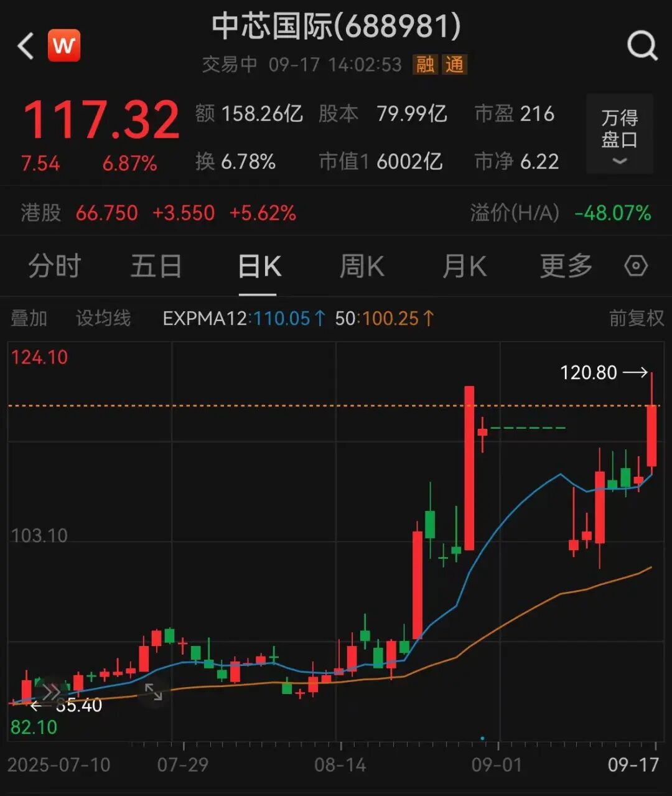Tap the 溢价(H/A) -48.07% value
Viewport: 672px width, 796px height.
pyautogui.click(x=561, y=213)
